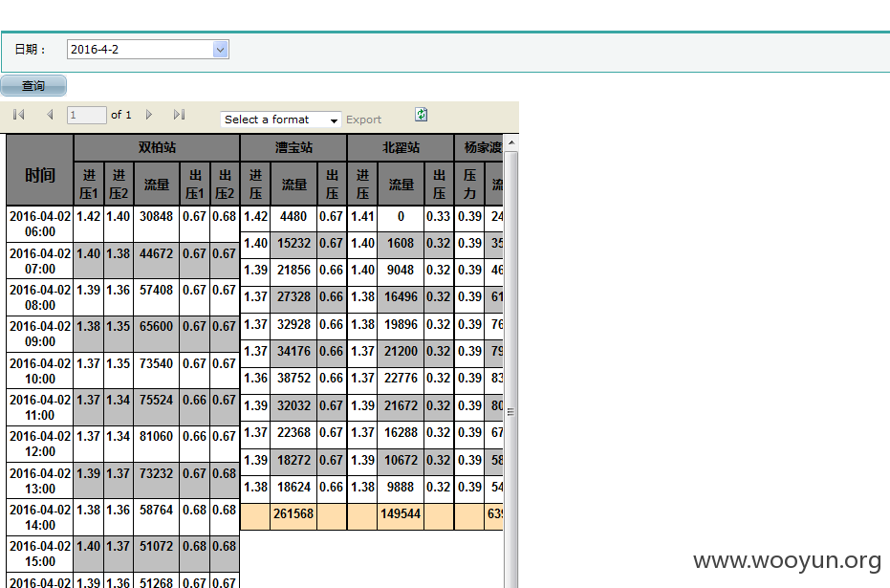
Task: Select the 双柏站 column header
Action: tap(157, 147)
